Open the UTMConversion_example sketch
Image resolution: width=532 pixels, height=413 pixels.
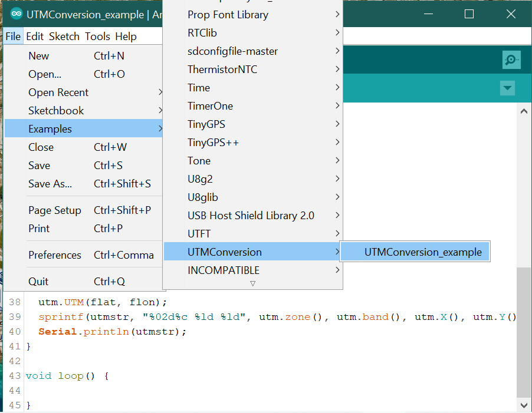(415, 252)
